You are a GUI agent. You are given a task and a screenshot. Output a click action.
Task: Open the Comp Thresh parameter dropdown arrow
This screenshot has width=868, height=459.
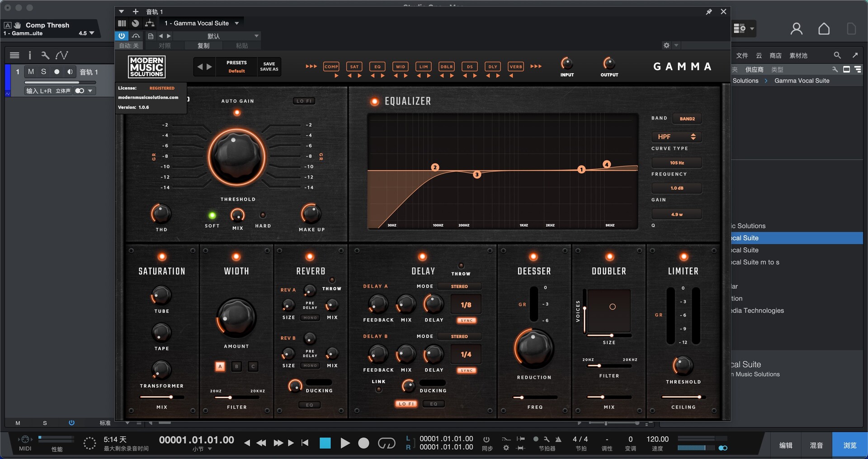(92, 33)
